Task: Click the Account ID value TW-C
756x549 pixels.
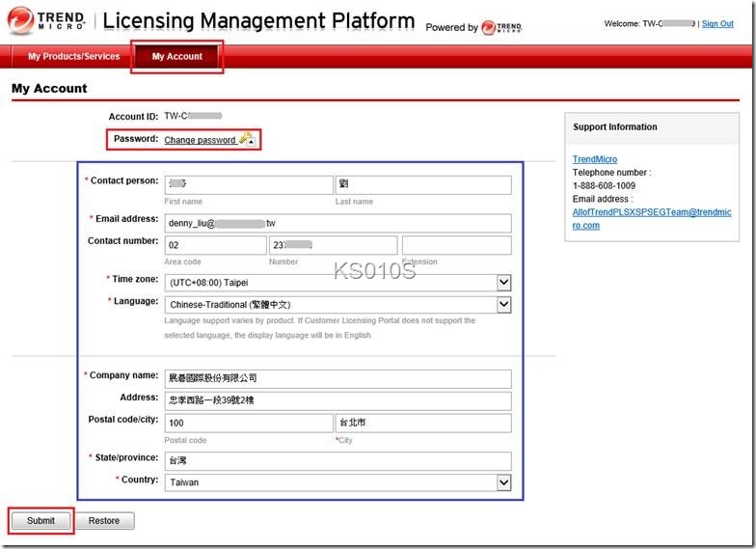Action: pyautogui.click(x=193, y=116)
